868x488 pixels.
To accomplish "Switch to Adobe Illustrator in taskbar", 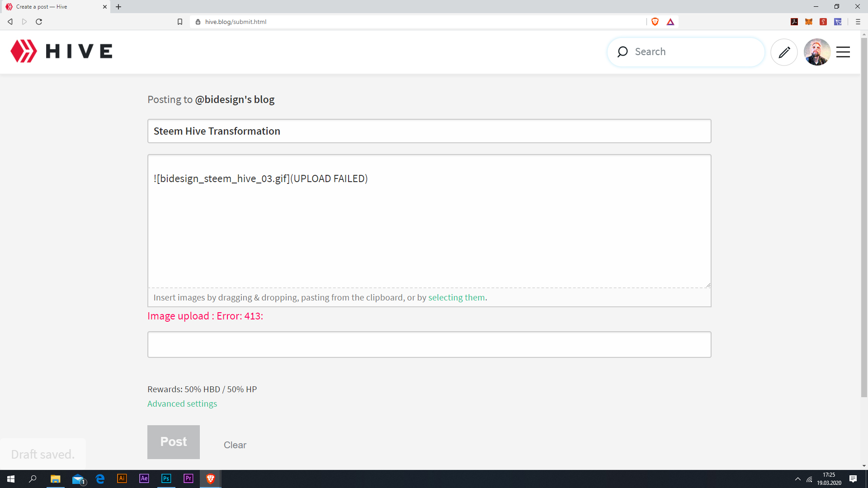I will (x=122, y=479).
